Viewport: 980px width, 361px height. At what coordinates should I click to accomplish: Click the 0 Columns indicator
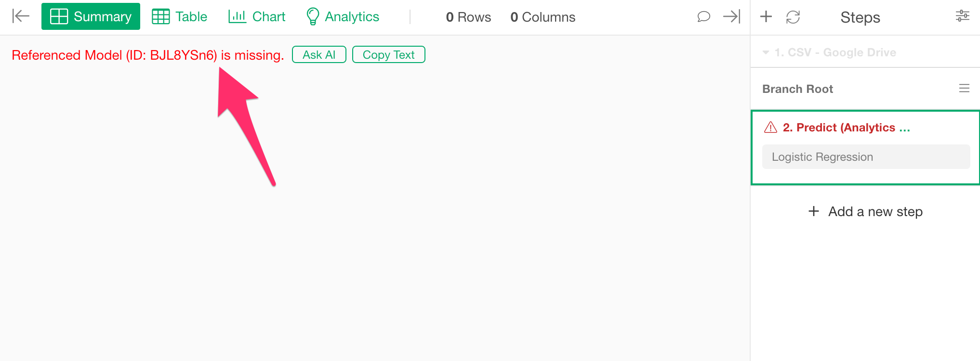tap(543, 17)
